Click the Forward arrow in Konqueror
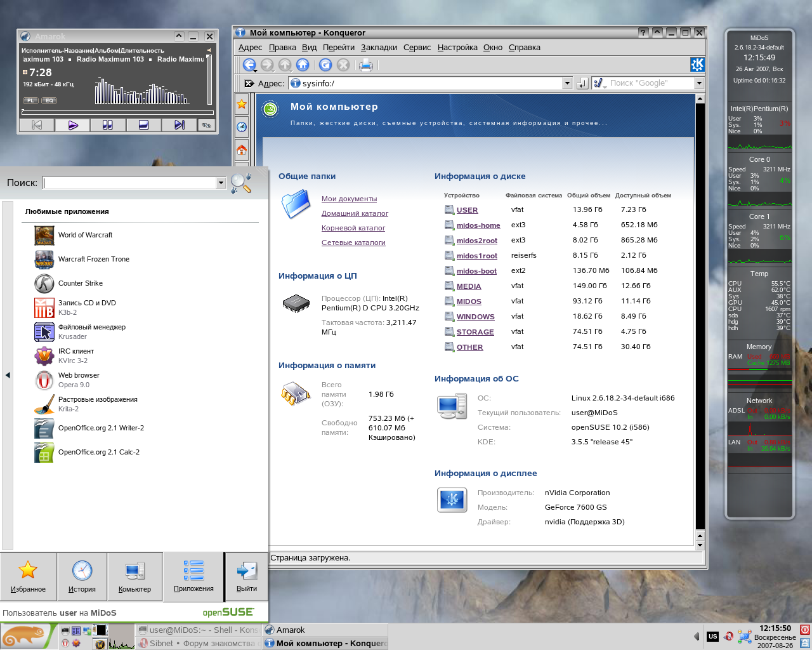 coord(267,65)
